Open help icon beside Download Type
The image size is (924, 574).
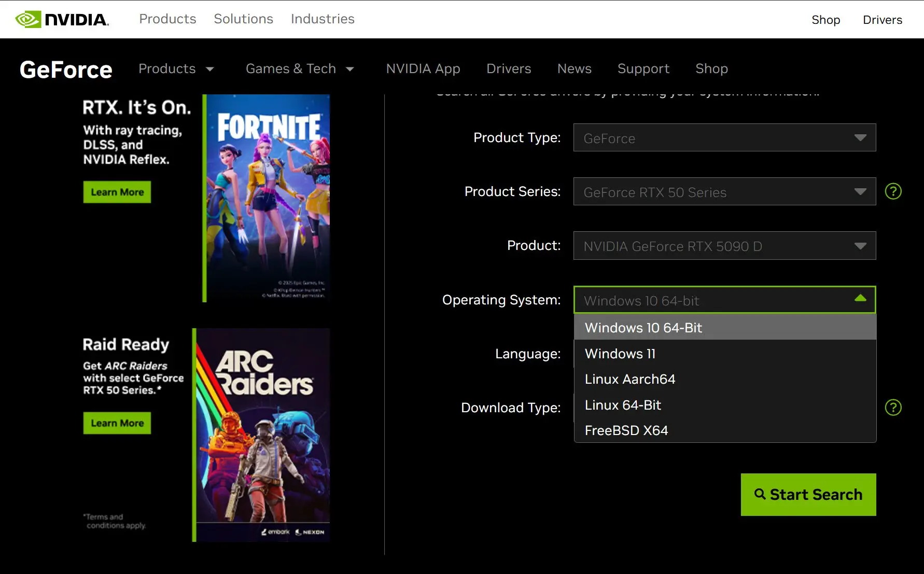pyautogui.click(x=893, y=408)
